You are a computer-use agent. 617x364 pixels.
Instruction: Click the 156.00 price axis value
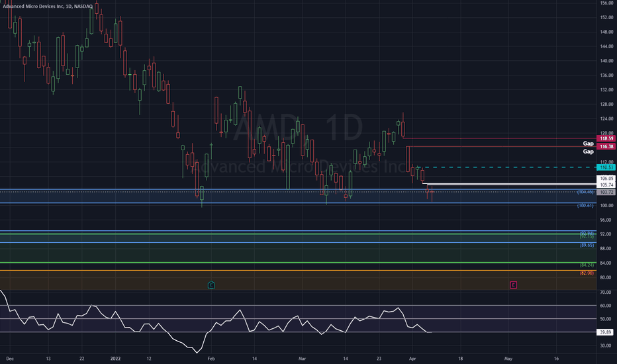[606, 3]
